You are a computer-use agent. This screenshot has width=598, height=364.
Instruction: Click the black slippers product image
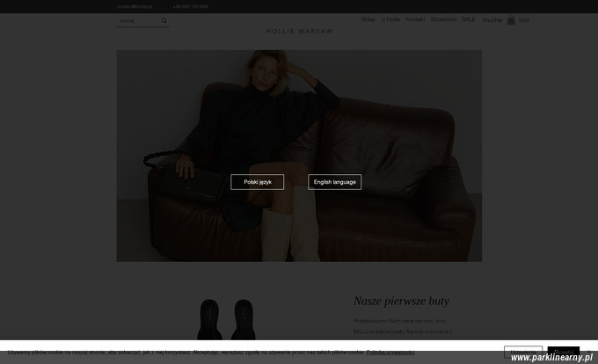226,319
